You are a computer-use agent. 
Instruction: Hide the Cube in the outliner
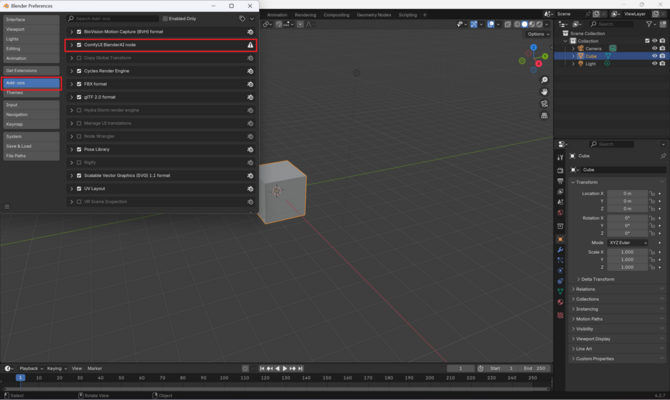point(654,56)
